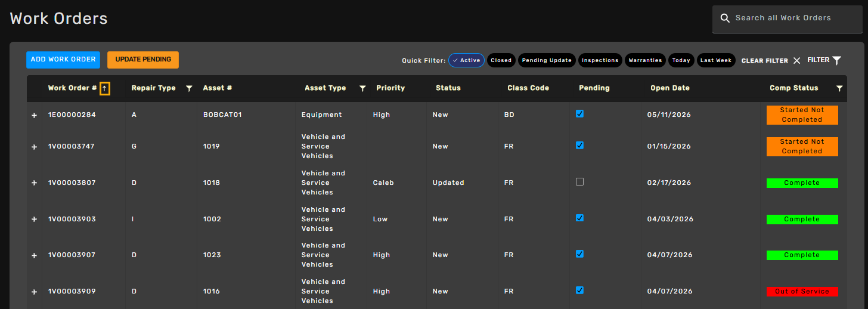
Task: Click green Complete badge for 1V00003907
Action: (x=802, y=255)
